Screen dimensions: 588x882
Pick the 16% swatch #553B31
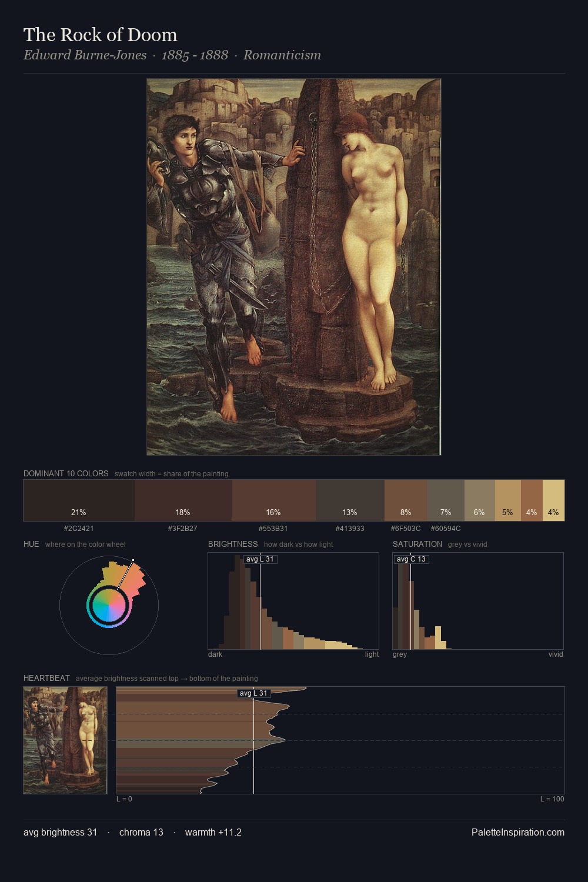point(273,500)
